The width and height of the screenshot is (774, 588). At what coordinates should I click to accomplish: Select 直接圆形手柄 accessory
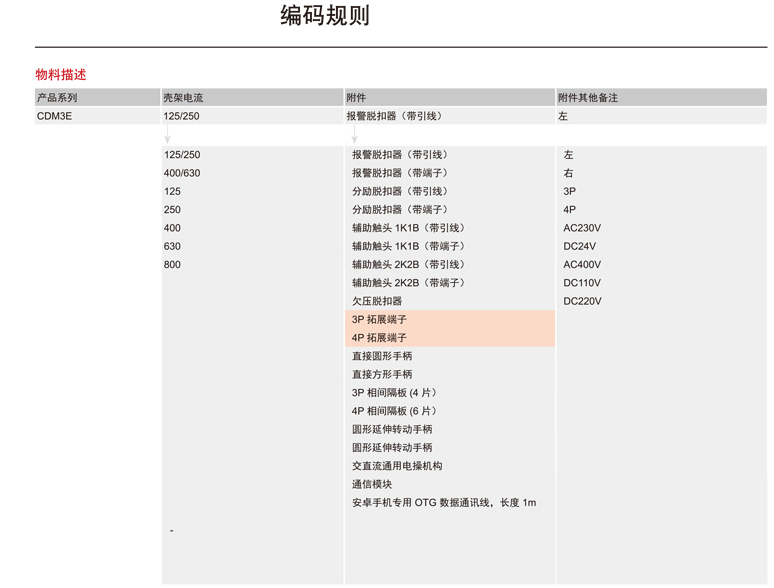point(382,356)
